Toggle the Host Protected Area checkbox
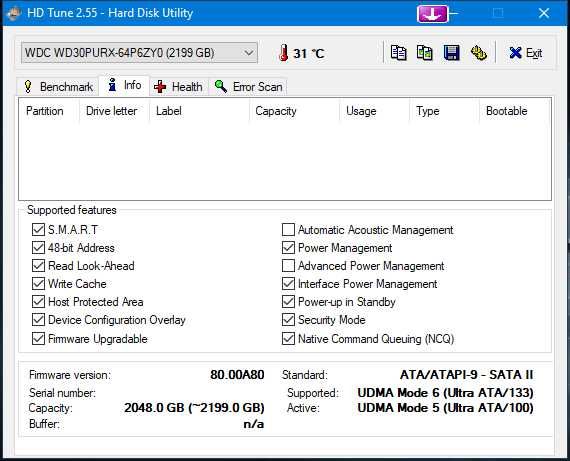 click(38, 302)
